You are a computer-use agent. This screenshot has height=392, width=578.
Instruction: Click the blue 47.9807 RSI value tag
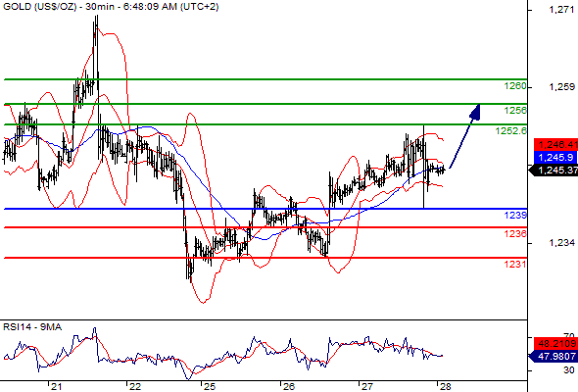[x=554, y=356]
